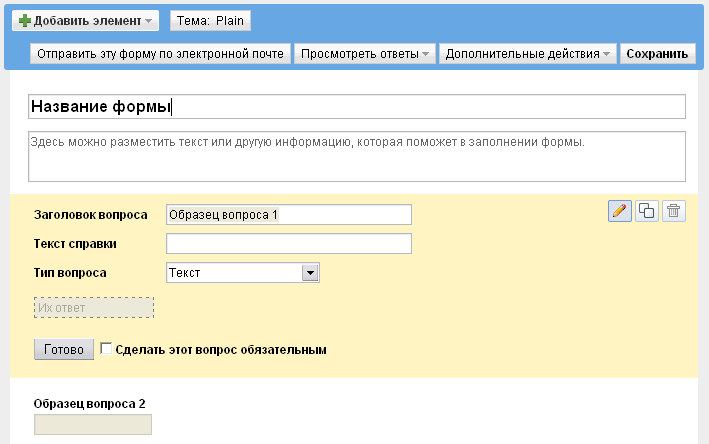Click the pencil edit icon
Image resolution: width=709 pixels, height=444 pixels.
pos(619,211)
